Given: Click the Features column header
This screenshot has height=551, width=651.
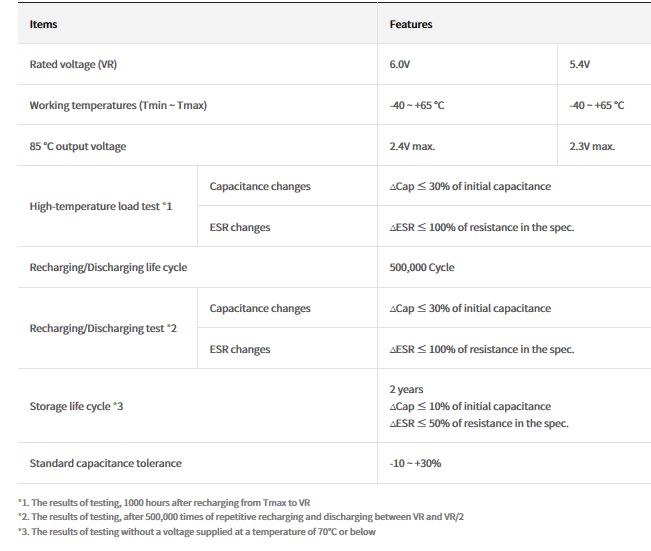Looking at the screenshot, I should 411,24.
